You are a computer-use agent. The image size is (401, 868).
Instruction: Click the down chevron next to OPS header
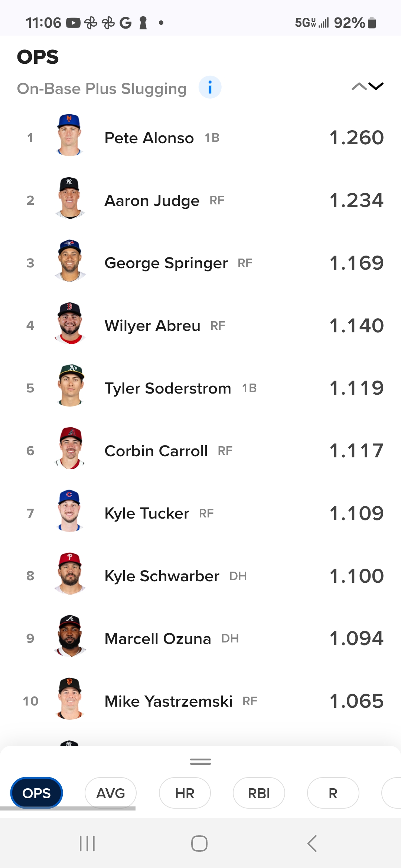[x=376, y=86]
